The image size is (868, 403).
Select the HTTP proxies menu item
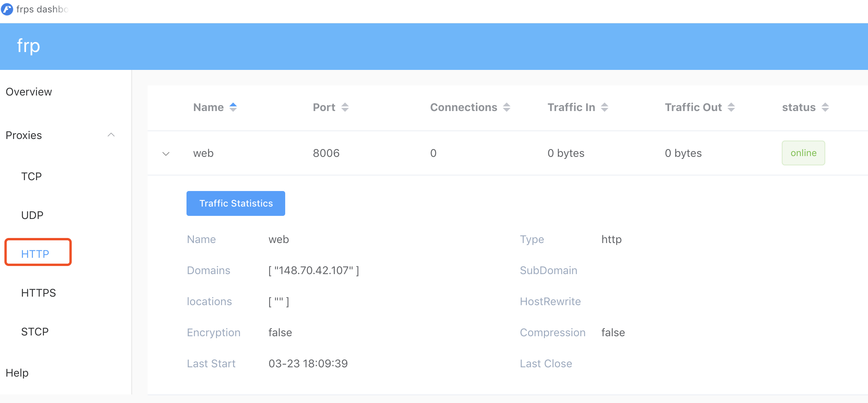pos(35,254)
